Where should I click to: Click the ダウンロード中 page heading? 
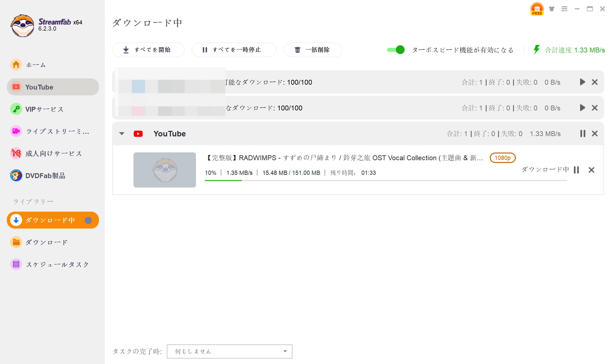pos(147,23)
